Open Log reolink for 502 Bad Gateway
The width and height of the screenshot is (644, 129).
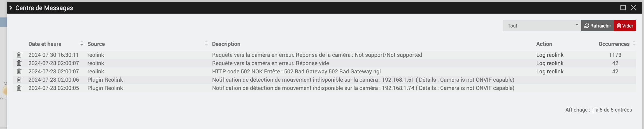pos(550,71)
